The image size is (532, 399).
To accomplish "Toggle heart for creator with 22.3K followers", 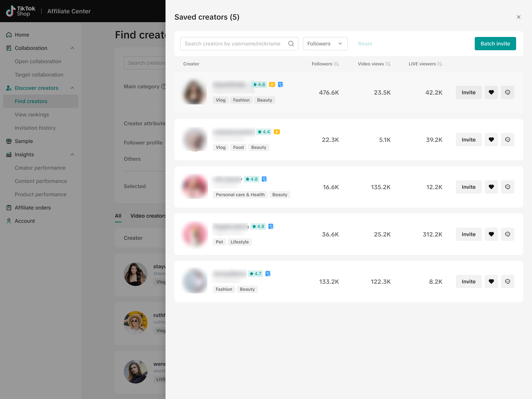I will (x=491, y=140).
